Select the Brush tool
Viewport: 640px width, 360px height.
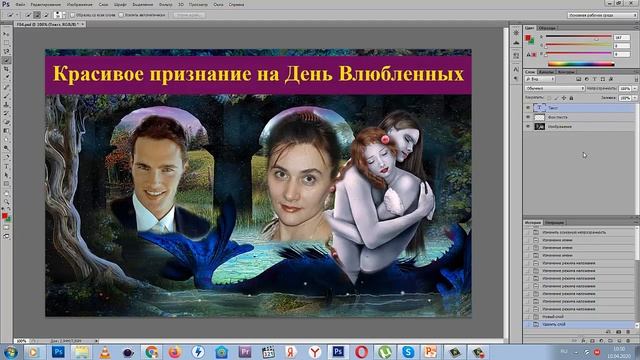pyautogui.click(x=6, y=96)
